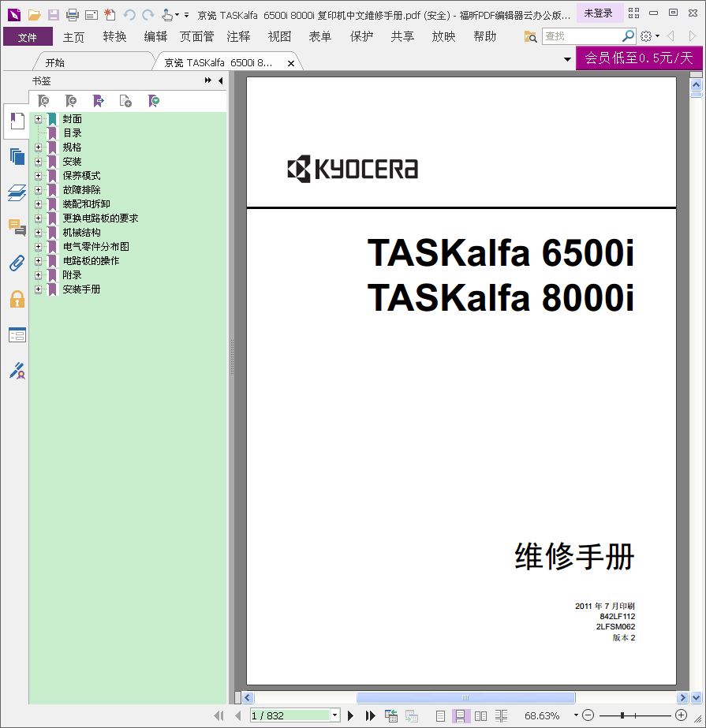Toggle single page view mode
The width and height of the screenshot is (706, 728).
tap(440, 716)
